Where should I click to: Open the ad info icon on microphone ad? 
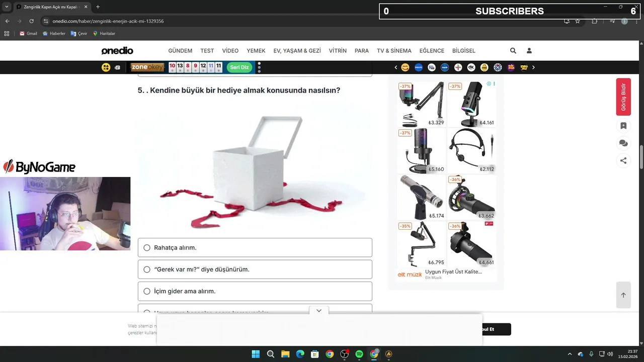[489, 84]
